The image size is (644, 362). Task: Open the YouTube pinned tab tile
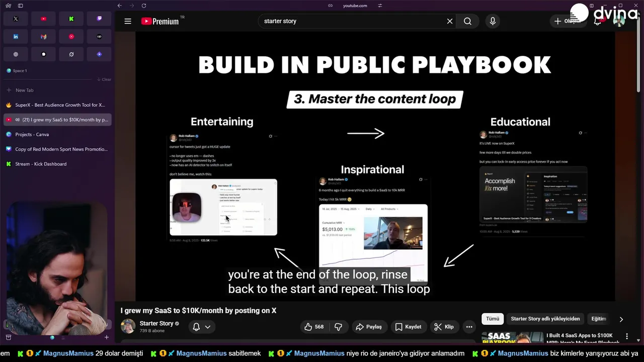43,19
